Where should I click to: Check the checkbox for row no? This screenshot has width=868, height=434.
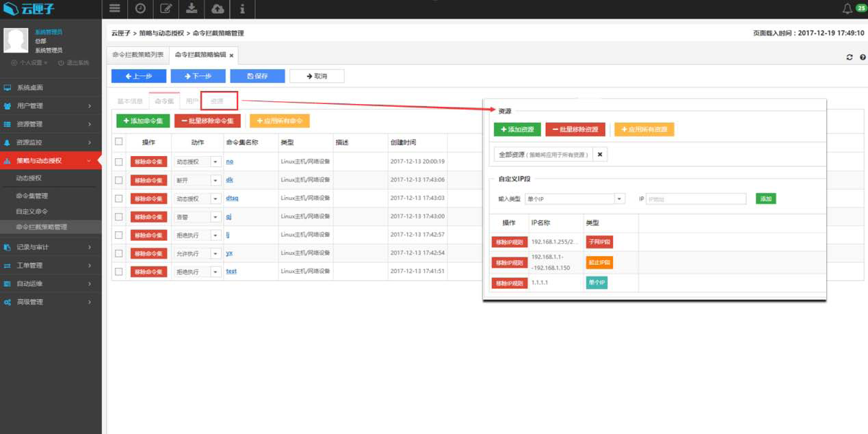point(119,162)
